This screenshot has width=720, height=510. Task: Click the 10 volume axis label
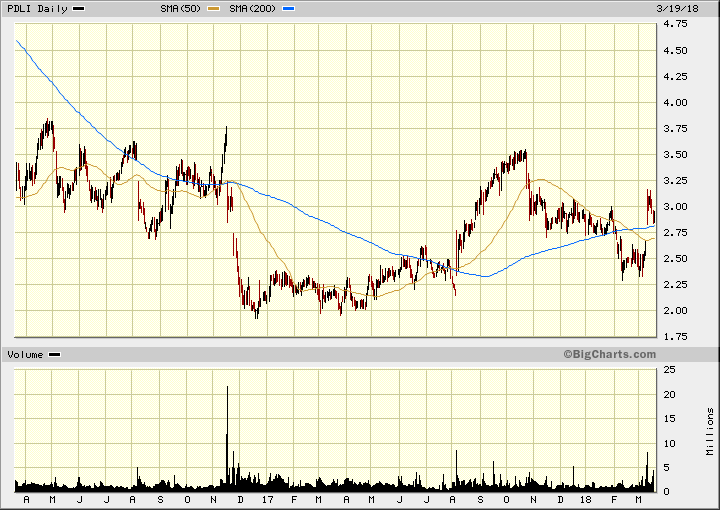[669, 443]
